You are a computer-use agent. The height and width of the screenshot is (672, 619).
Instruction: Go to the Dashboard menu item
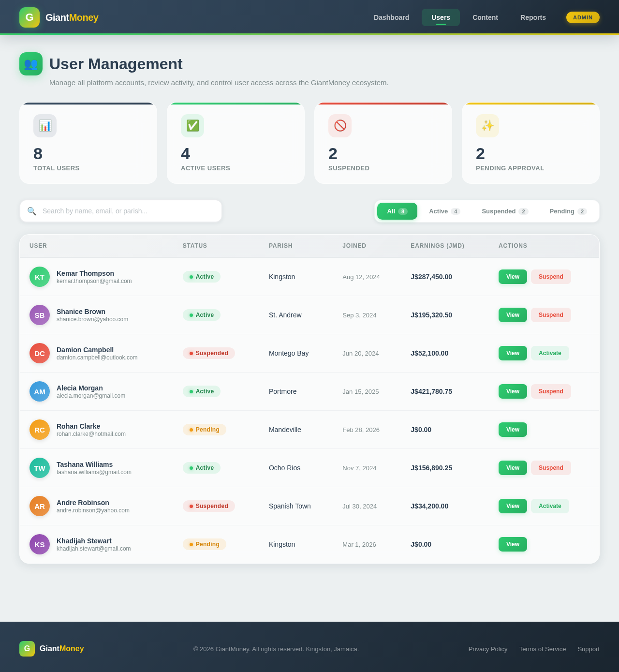point(391,17)
